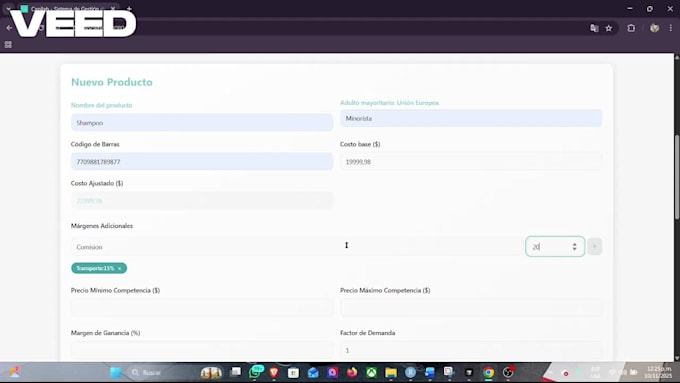Open the Xbox app in taskbar
The height and width of the screenshot is (383, 680).
372,372
